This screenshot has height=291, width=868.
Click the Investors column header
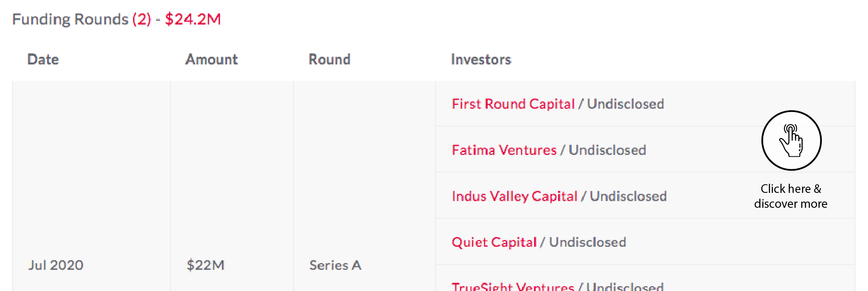[x=481, y=59]
